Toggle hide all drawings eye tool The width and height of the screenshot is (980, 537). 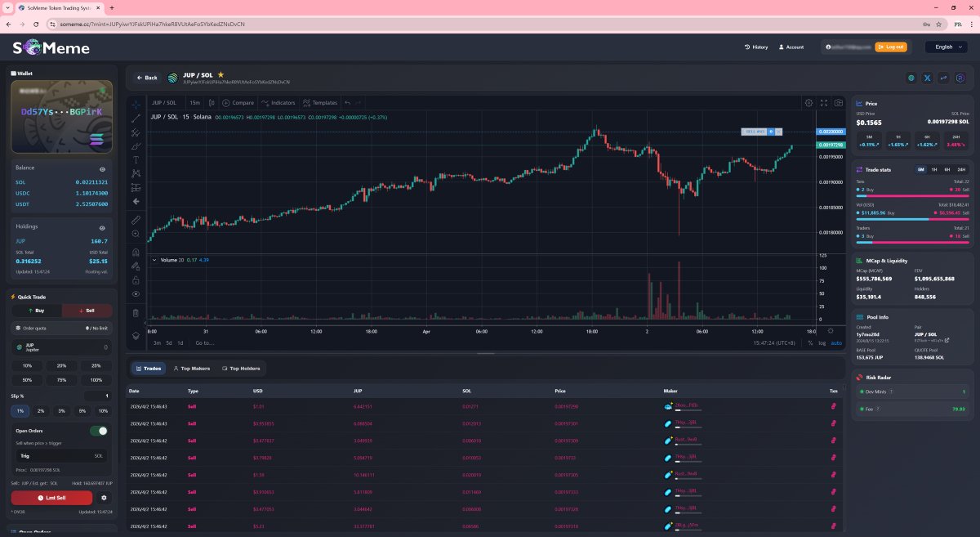click(136, 293)
